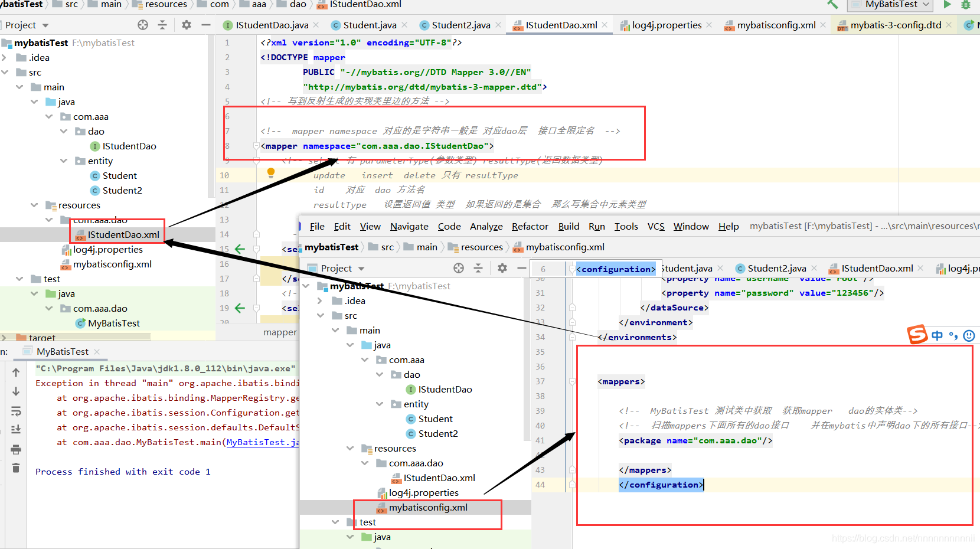Click the build hammer icon in top toolbar
This screenshot has width=980, height=549.
(x=832, y=4)
